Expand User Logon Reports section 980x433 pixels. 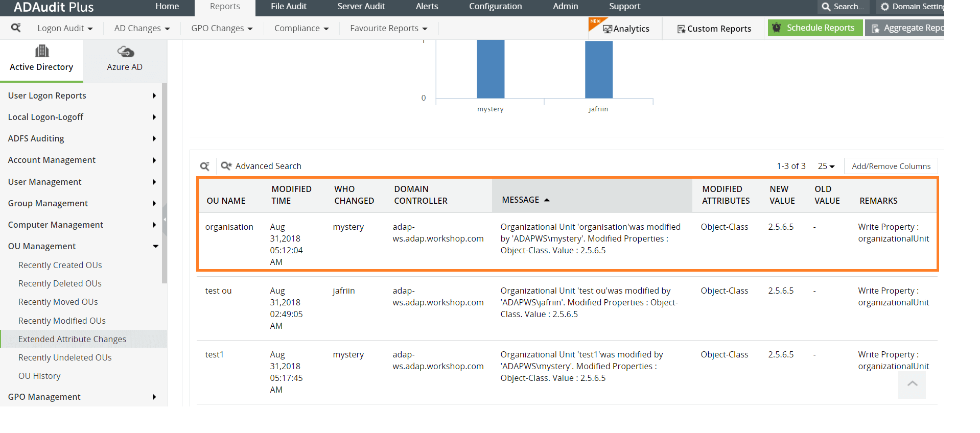click(x=154, y=95)
